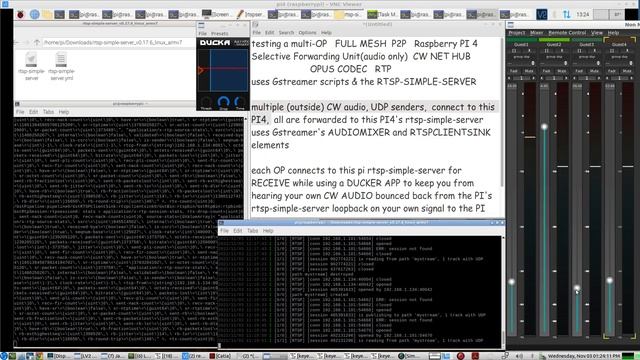Click the pan right arrow on the Guest4 strip

coord(631,78)
